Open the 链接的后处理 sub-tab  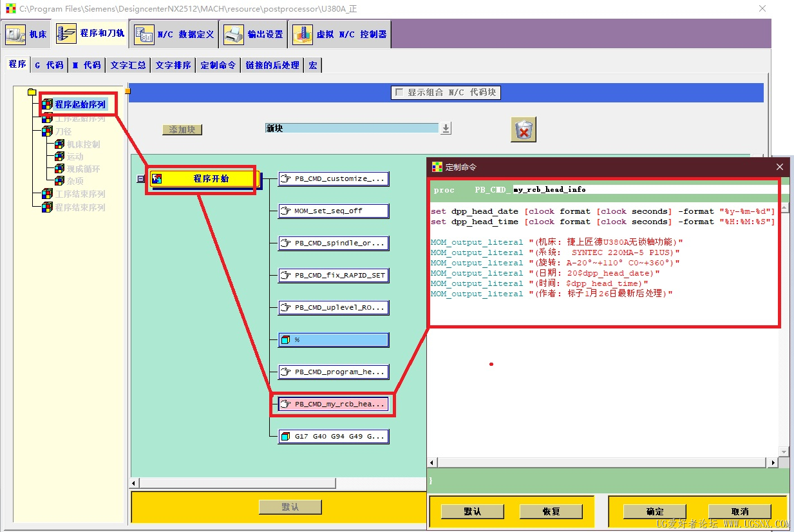coord(272,65)
